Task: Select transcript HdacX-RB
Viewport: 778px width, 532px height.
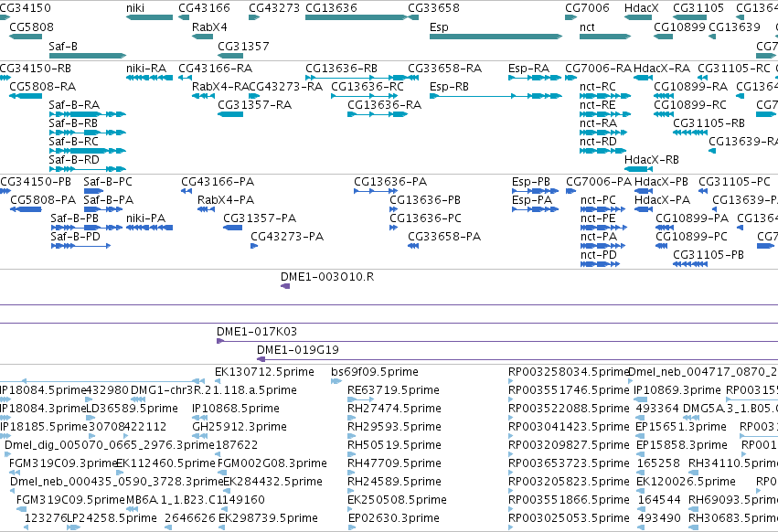Action: click(638, 169)
